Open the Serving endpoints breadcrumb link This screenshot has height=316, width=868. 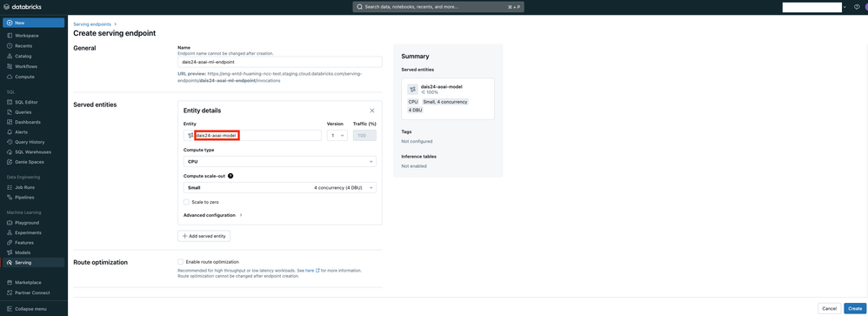tap(92, 24)
